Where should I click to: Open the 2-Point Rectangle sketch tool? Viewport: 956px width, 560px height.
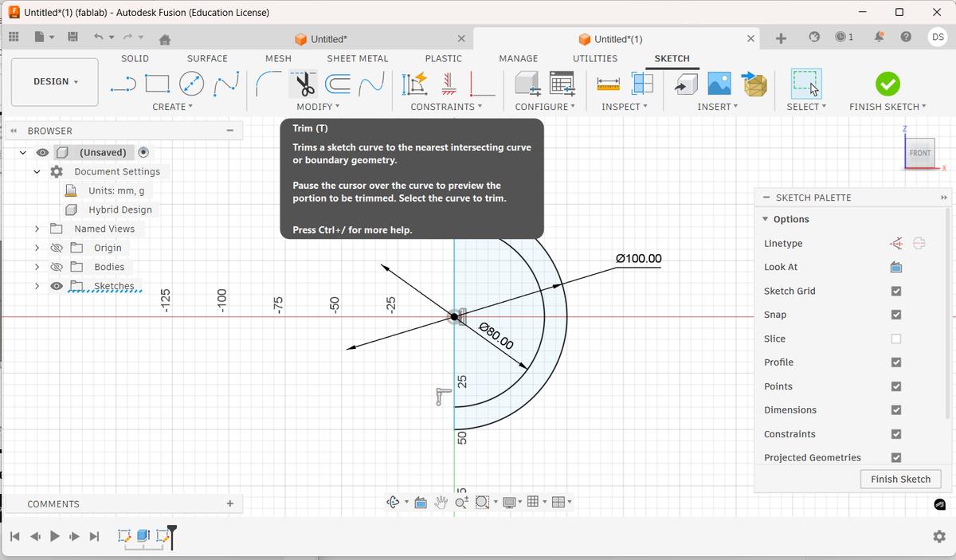[x=157, y=83]
